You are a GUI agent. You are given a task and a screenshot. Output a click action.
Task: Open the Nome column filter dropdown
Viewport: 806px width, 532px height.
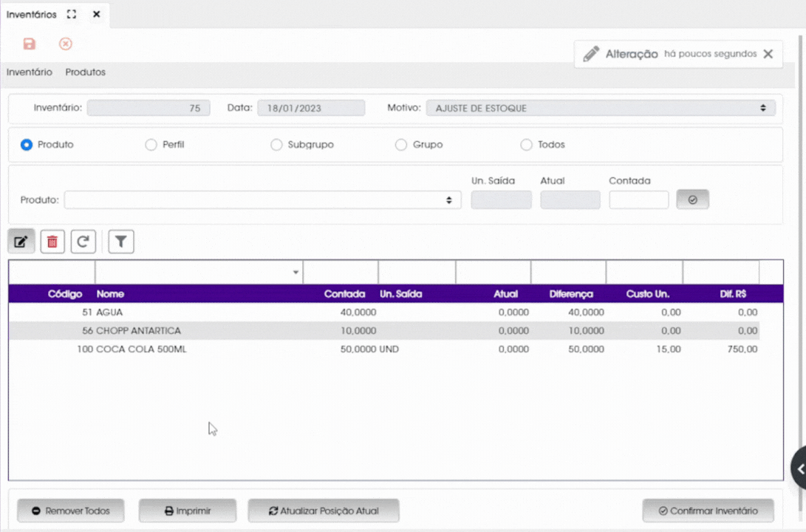[x=296, y=273]
